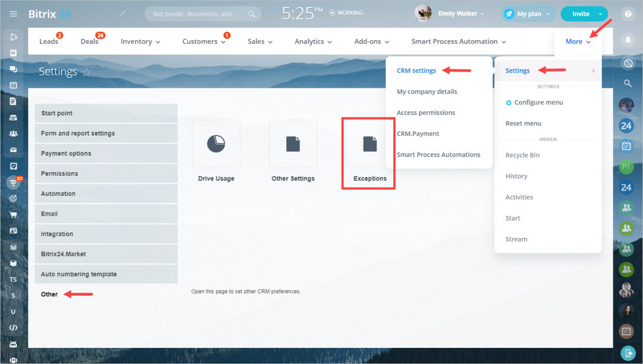Click the brown calendar icon in right panel
This screenshot has width=643, height=364.
tap(626, 331)
